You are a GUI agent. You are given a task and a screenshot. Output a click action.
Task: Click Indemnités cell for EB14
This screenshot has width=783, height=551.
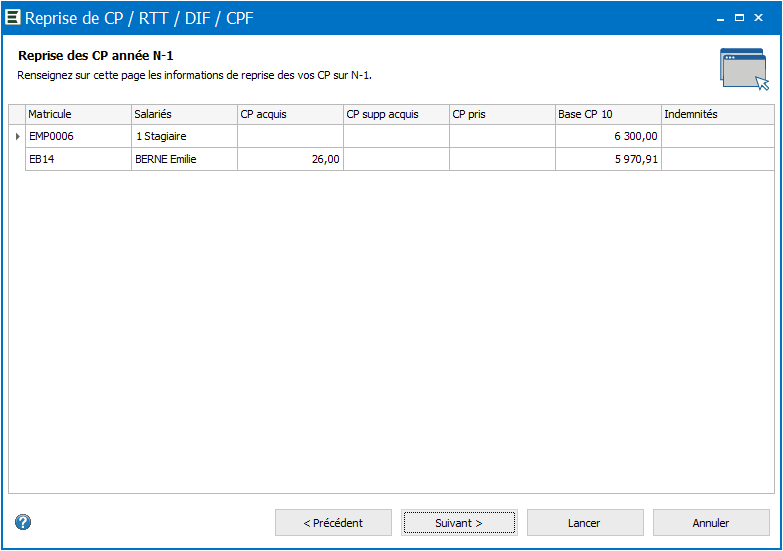(718, 159)
